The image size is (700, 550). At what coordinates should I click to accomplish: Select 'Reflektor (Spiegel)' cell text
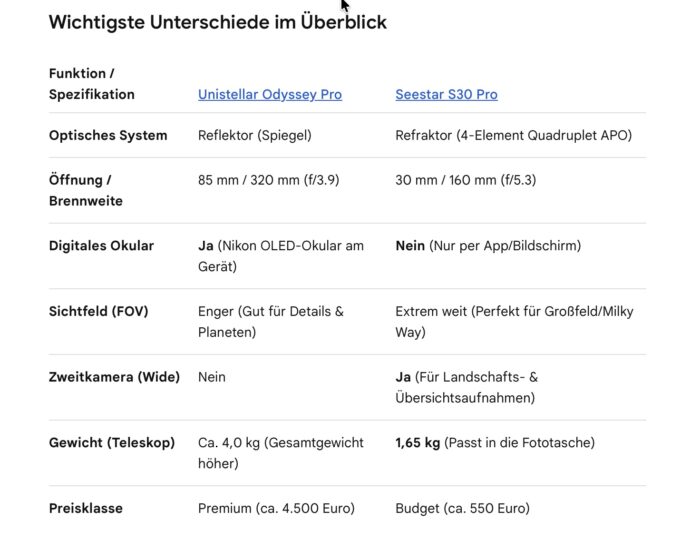pos(255,135)
